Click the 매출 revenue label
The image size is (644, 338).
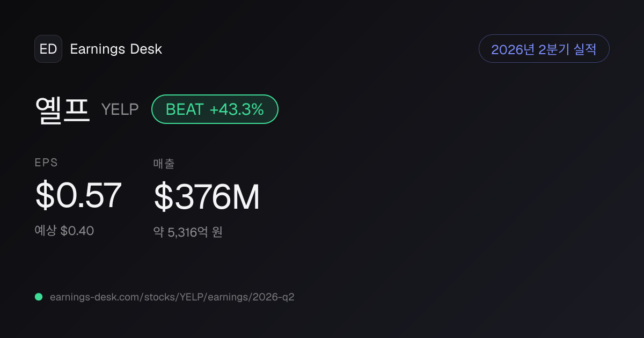pyautogui.click(x=164, y=164)
